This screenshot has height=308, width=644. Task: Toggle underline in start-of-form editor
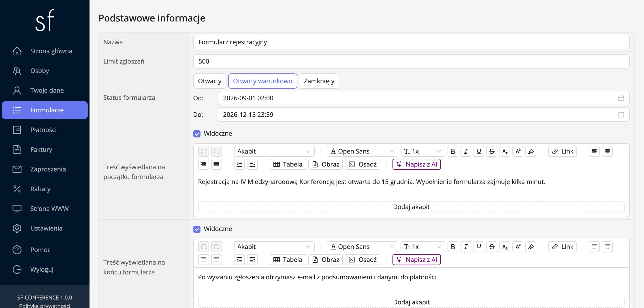point(478,151)
